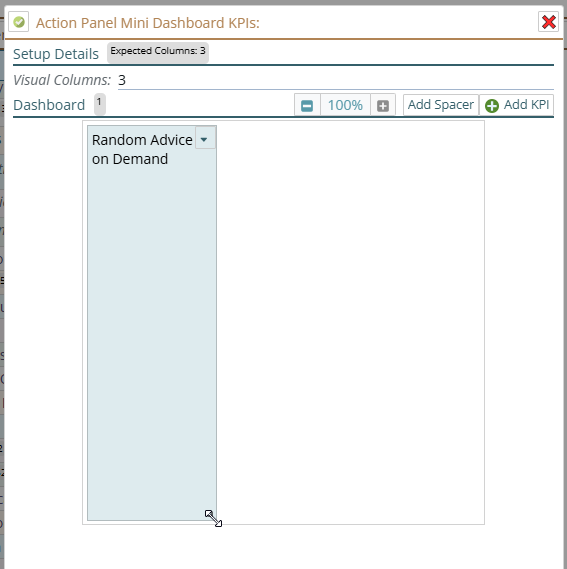Open the Random Advice tile dropdown arrow
This screenshot has width=567, height=569.
(205, 138)
